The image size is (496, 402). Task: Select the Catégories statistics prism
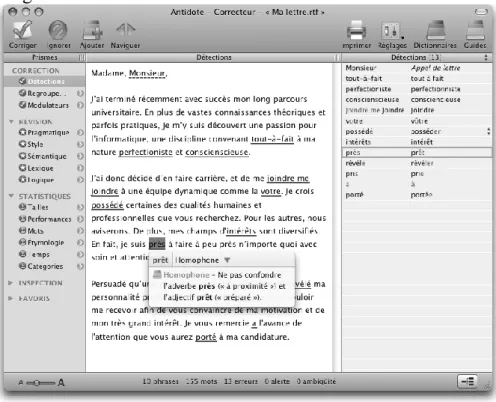[41, 267]
